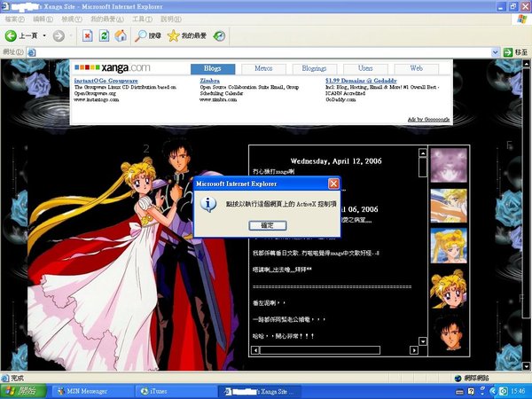Click the help question-mark tray icon
The image size is (532, 399).
click(471, 392)
